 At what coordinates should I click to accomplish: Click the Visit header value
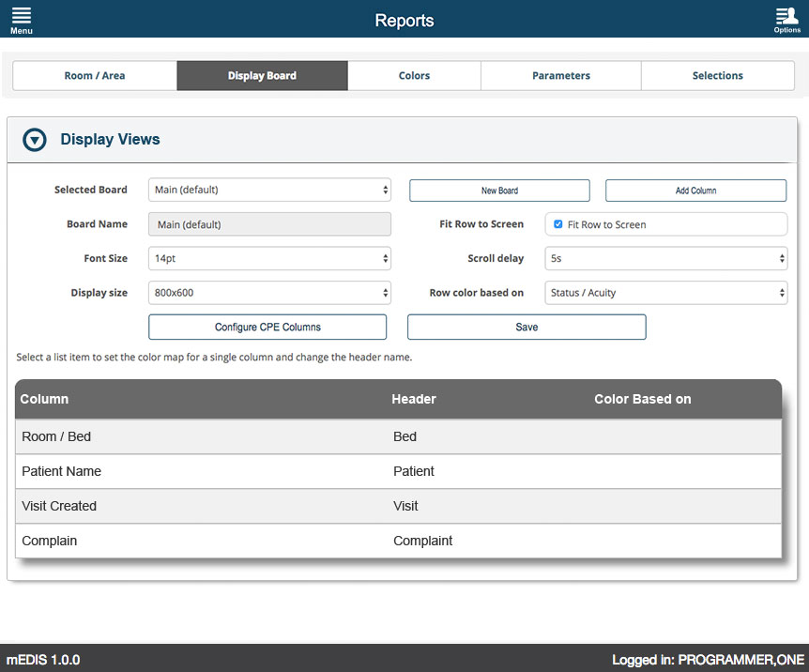[405, 506]
